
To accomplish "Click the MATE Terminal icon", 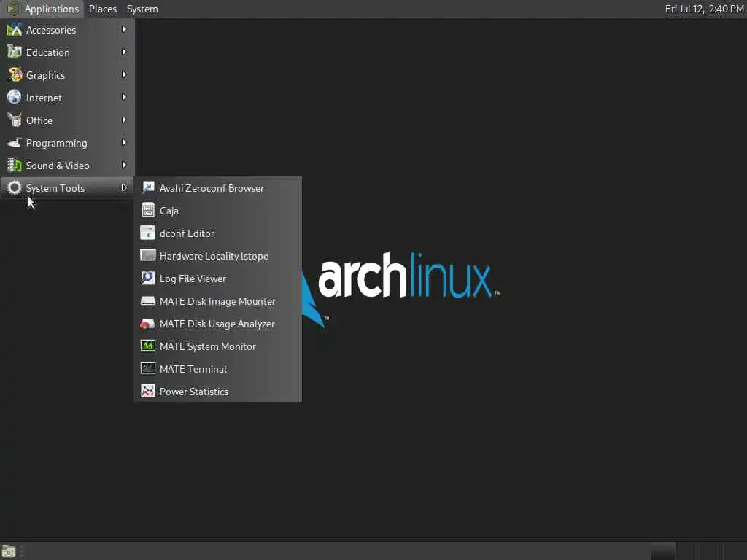I will 147,369.
